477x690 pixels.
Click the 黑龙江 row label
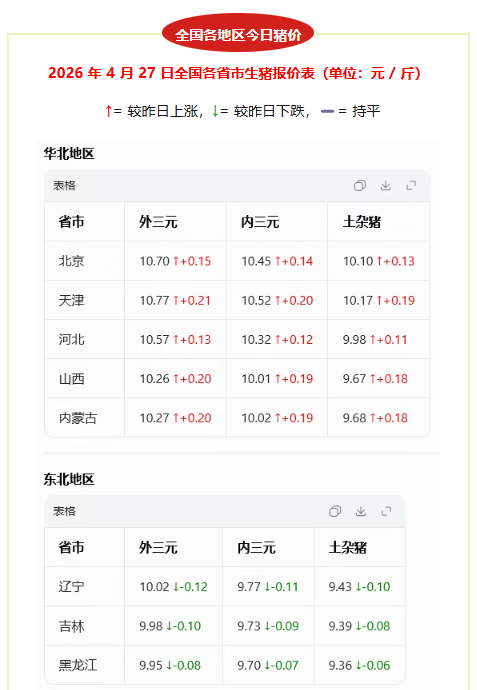pyautogui.click(x=78, y=665)
